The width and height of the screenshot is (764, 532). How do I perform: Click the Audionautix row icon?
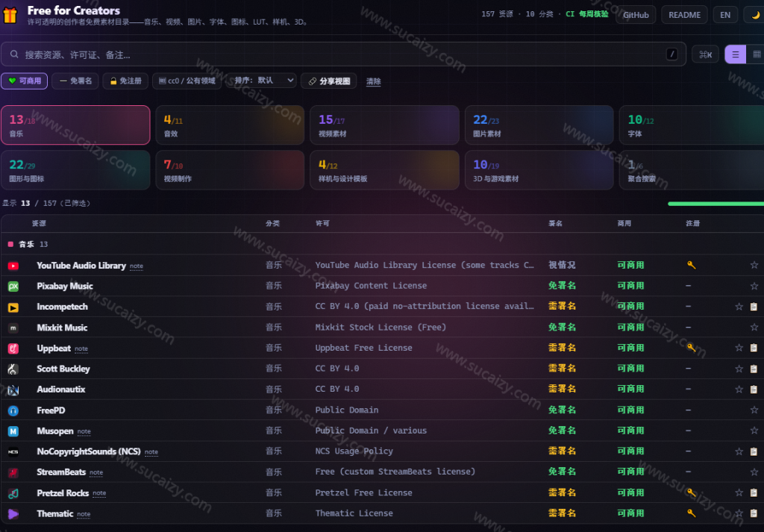coord(13,389)
